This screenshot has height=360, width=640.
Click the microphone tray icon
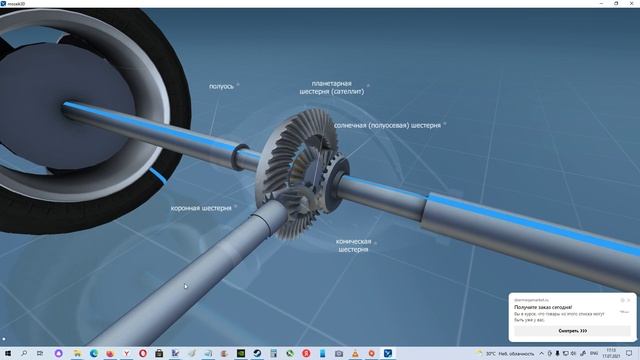click(557, 353)
